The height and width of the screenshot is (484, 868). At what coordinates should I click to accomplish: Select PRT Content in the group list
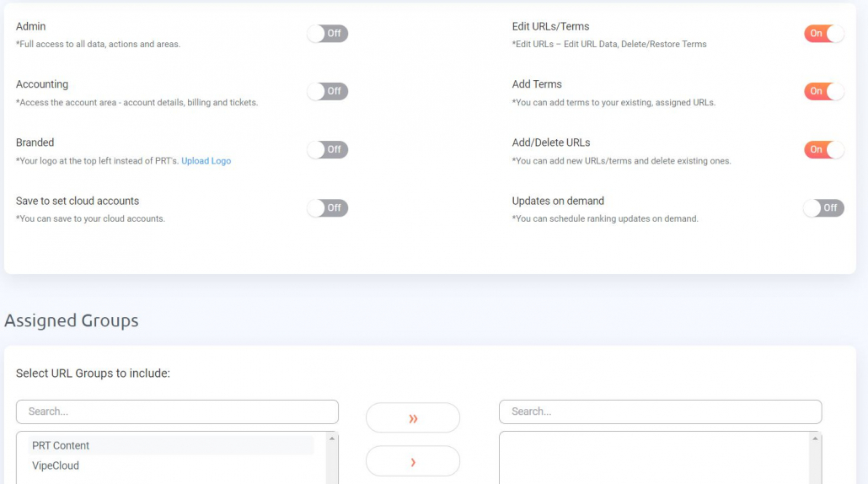(x=170, y=445)
